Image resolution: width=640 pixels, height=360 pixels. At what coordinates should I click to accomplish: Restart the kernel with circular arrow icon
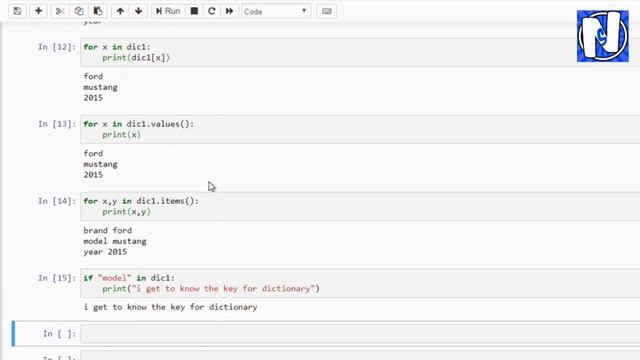click(211, 11)
